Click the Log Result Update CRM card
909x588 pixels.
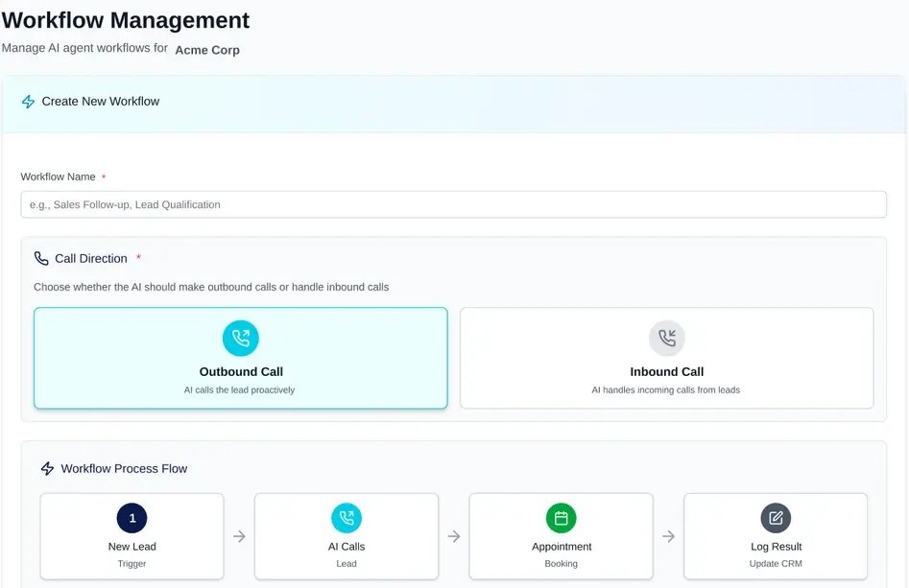pos(776,536)
